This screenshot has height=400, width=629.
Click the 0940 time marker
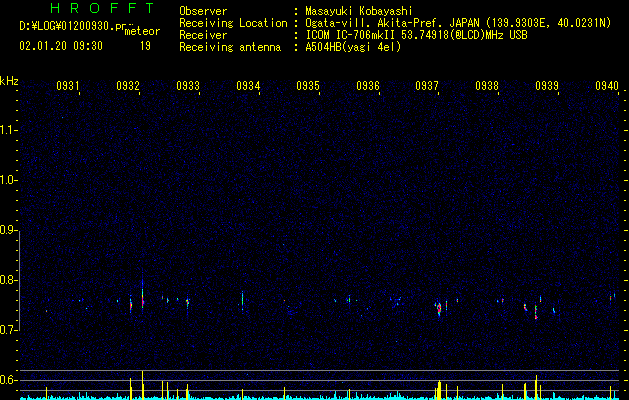(607, 85)
